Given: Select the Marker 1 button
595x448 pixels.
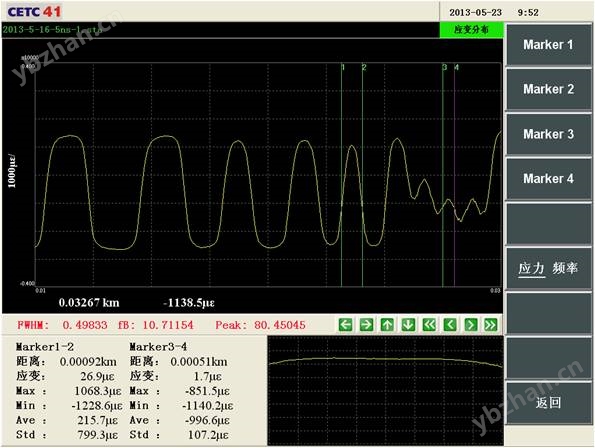Looking at the screenshot, I should (x=549, y=45).
